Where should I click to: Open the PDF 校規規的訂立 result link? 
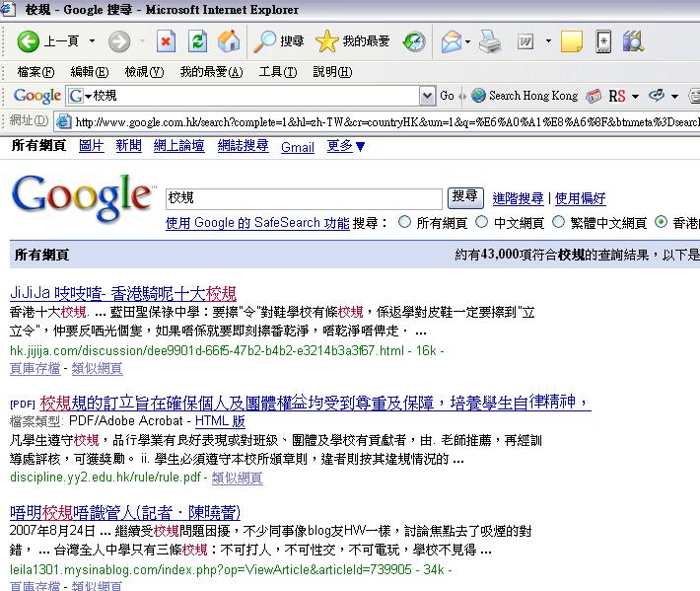(x=315, y=403)
